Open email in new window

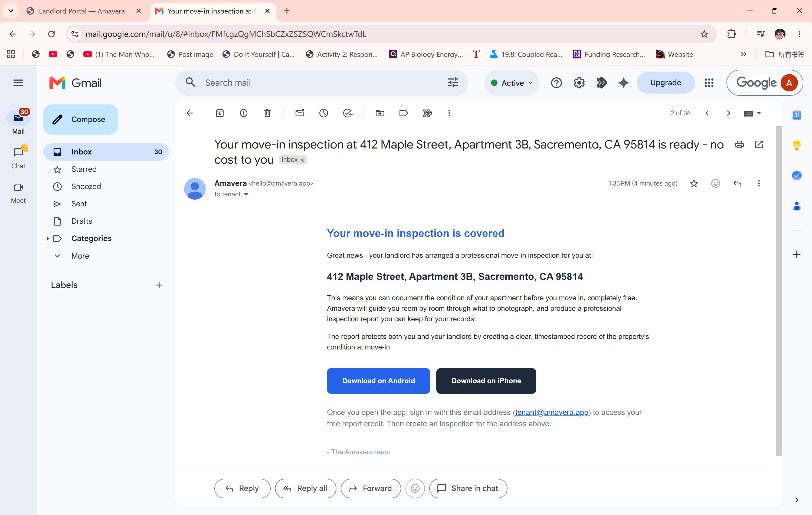(759, 145)
